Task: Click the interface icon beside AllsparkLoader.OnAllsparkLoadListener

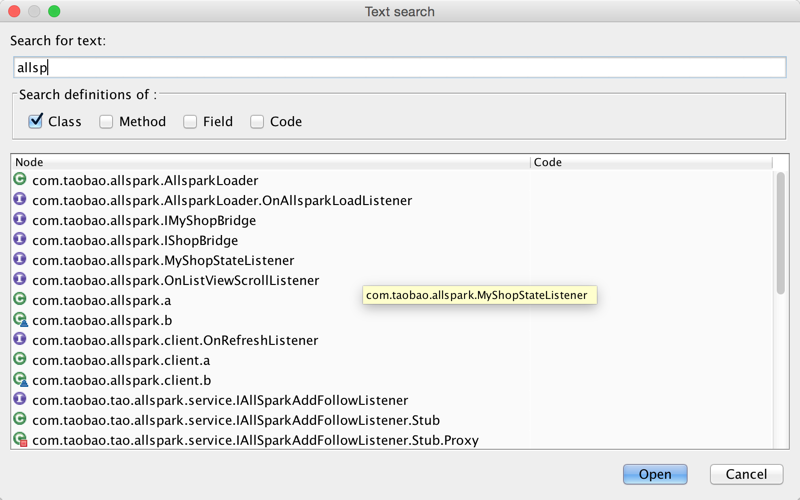Action: point(19,200)
